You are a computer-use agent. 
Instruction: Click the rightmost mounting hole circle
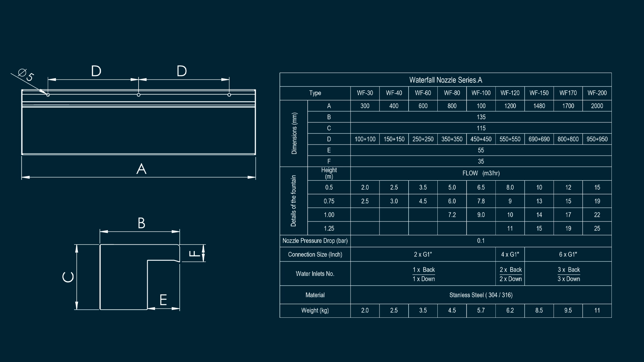tap(229, 95)
